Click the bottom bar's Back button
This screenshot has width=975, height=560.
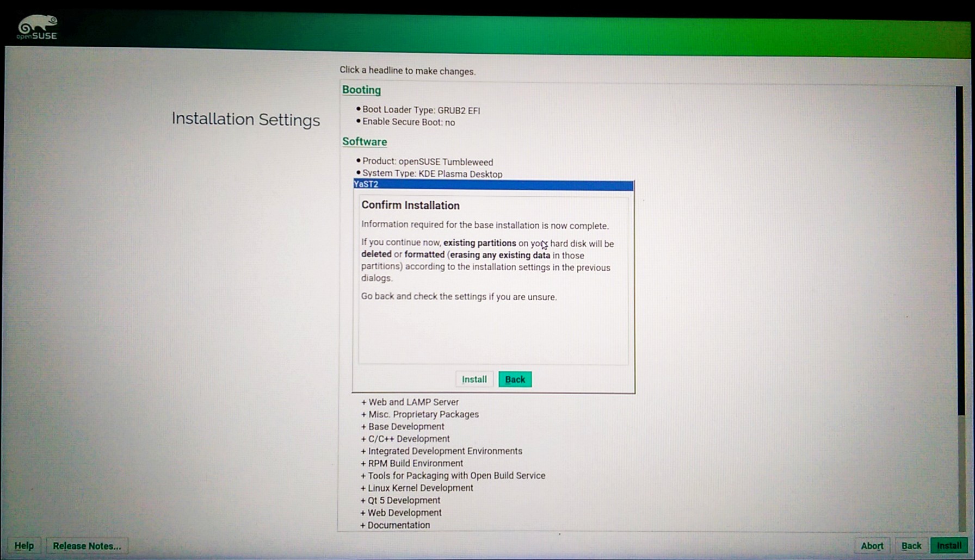911,545
